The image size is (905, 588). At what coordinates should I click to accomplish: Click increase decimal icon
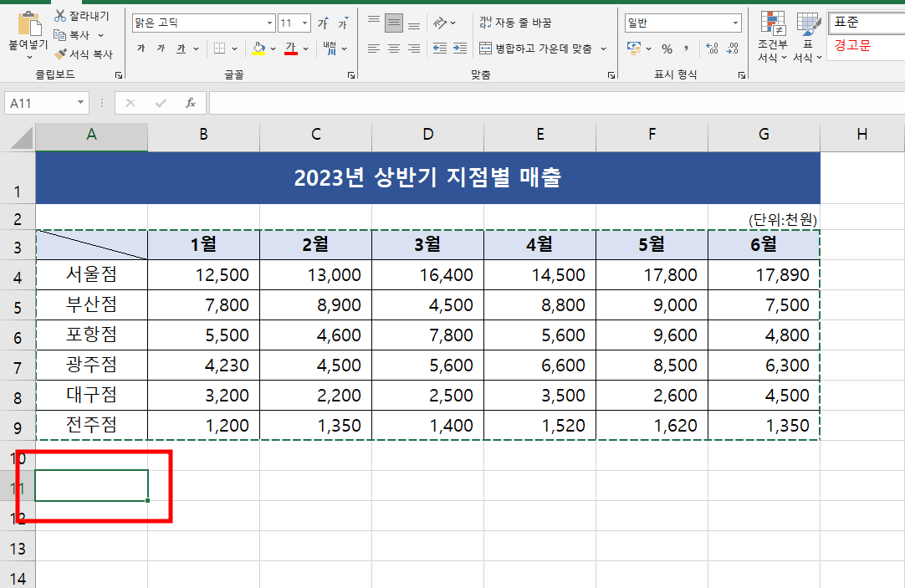click(713, 49)
